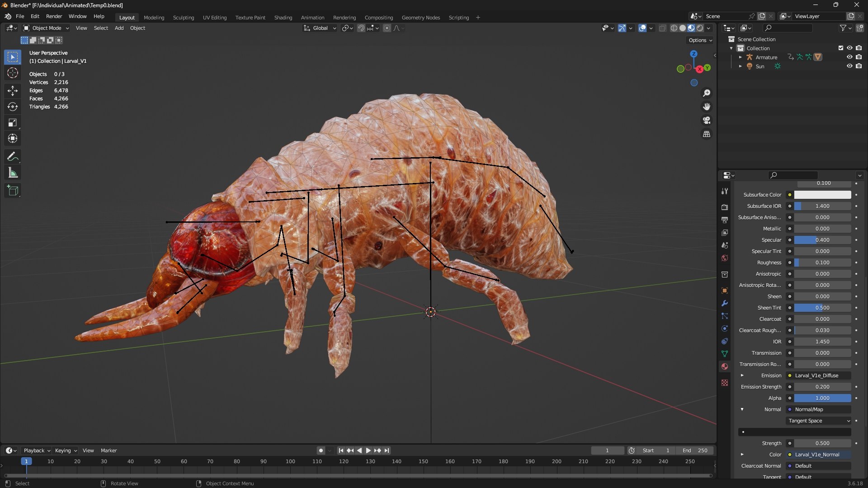The image size is (868, 488).
Task: Open the World properties tab
Action: 725,258
